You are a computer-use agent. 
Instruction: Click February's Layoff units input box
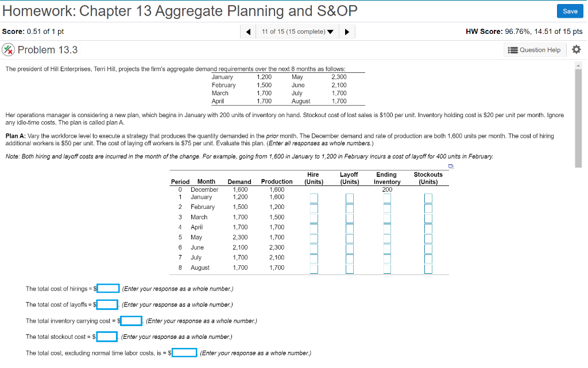[x=349, y=208]
